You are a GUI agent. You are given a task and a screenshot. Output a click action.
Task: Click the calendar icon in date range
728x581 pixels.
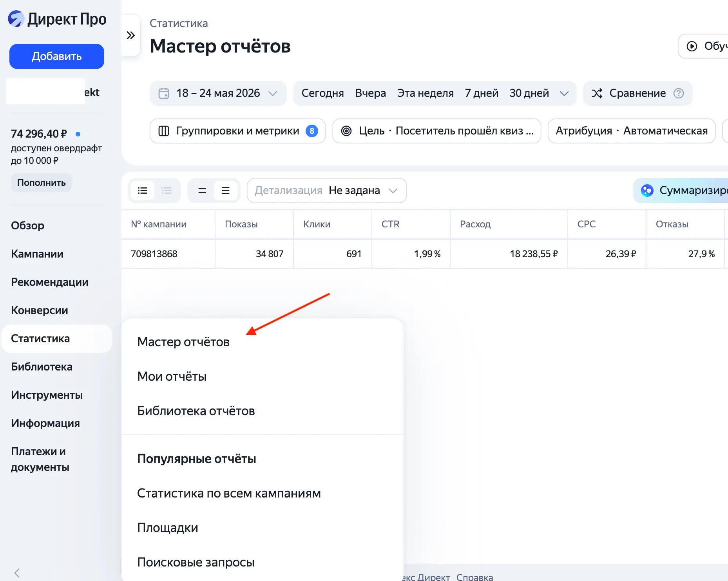tap(164, 93)
